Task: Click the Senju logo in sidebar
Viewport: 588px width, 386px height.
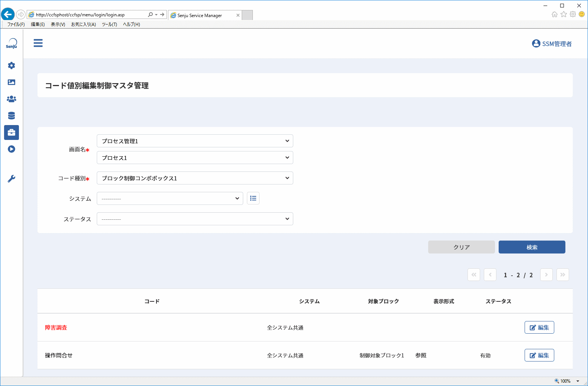Action: pyautogui.click(x=11, y=43)
